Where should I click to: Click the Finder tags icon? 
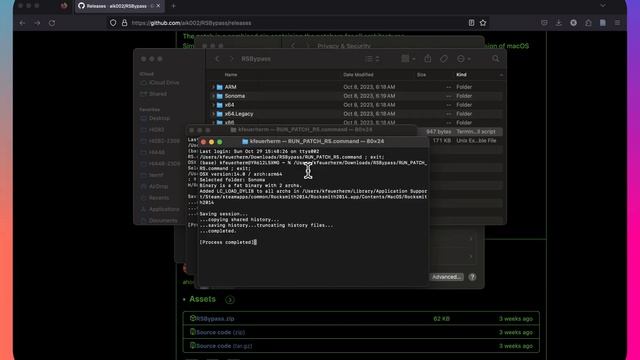coord(444,59)
